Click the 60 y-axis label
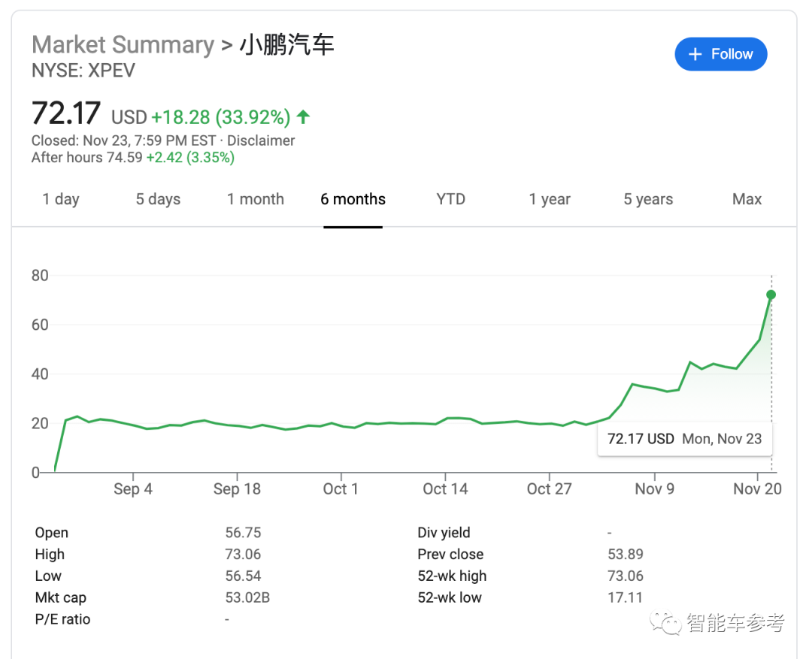 [40, 325]
